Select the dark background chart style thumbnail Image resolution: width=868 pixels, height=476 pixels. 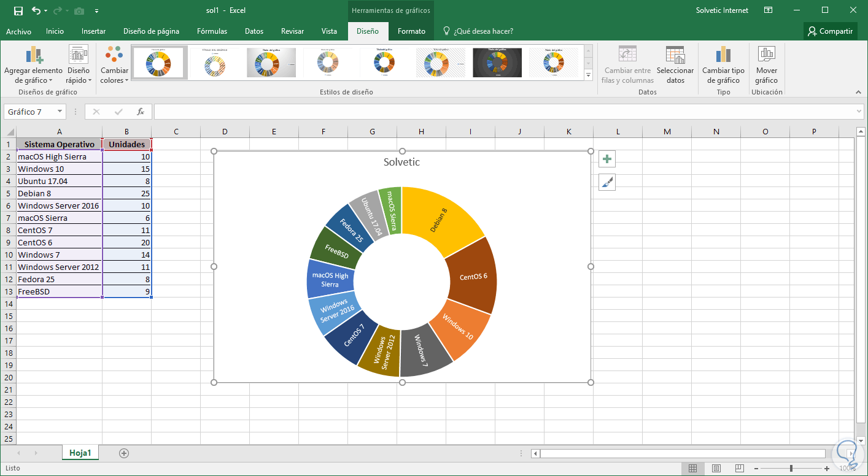pos(497,63)
